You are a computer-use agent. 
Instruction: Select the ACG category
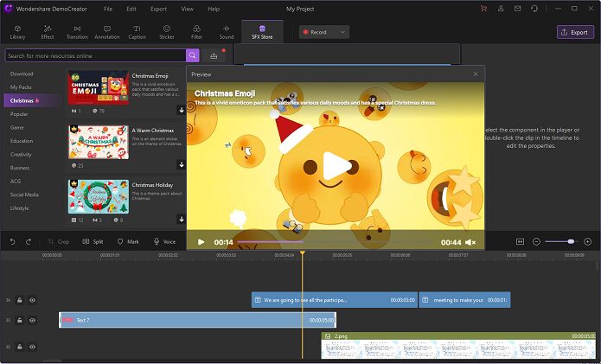pos(16,181)
